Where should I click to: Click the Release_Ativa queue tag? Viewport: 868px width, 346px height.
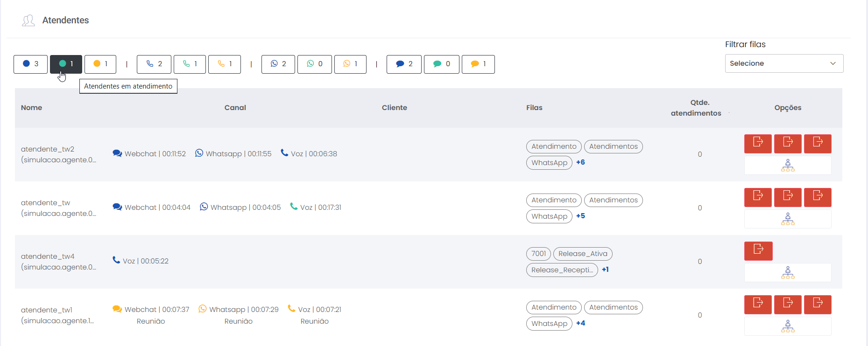tap(582, 254)
